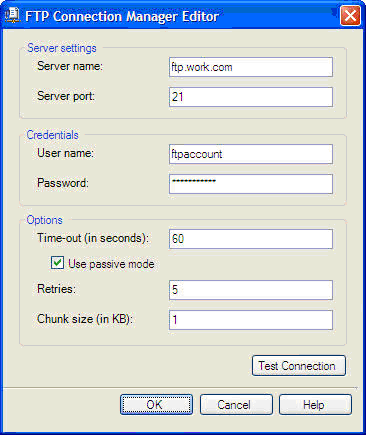Screen dimensions: 366x435
Task: Click the 'Time-out (in seconds):' label
Action: click(93, 238)
